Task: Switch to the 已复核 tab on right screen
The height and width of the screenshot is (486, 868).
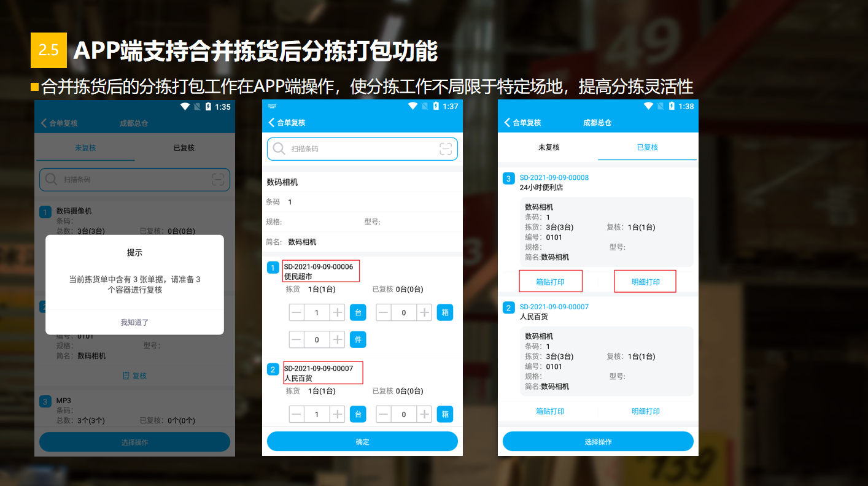Action: pos(648,147)
